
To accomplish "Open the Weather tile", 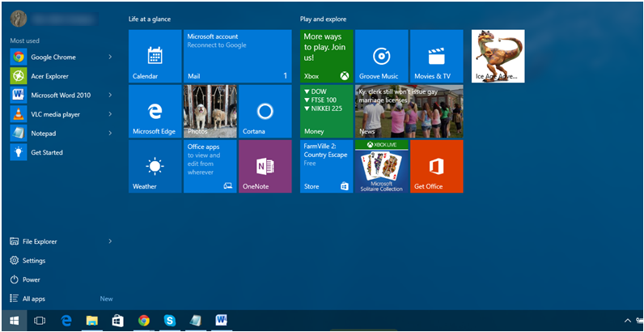I will [x=155, y=166].
